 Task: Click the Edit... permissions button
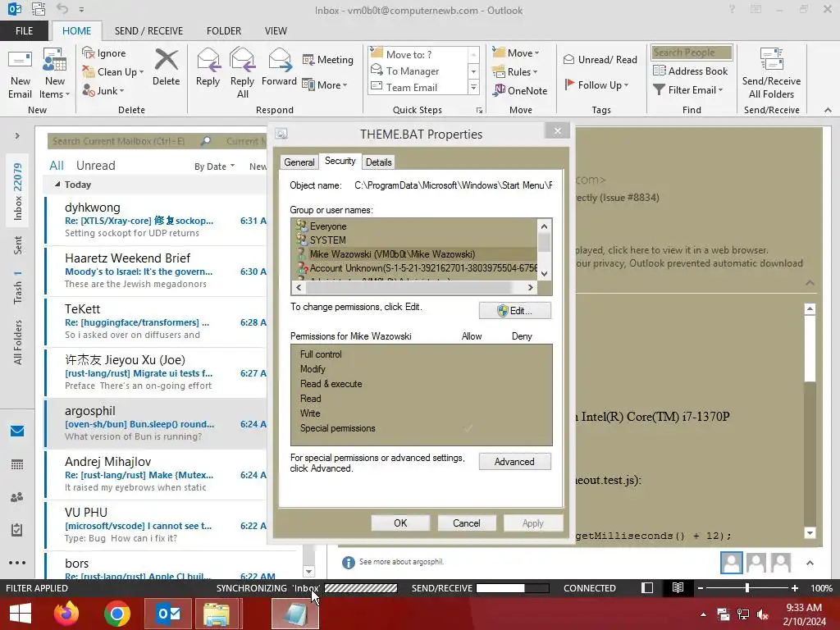[514, 311]
